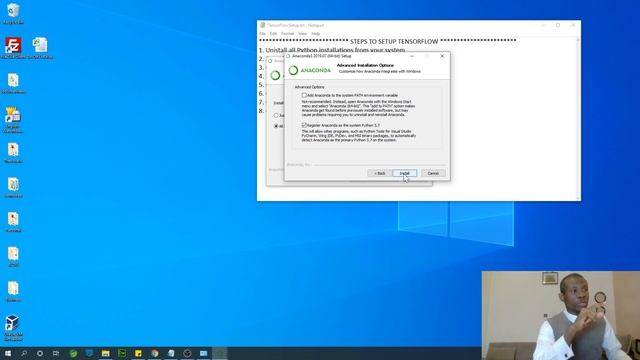Click the green round taskbar icon

(73, 353)
